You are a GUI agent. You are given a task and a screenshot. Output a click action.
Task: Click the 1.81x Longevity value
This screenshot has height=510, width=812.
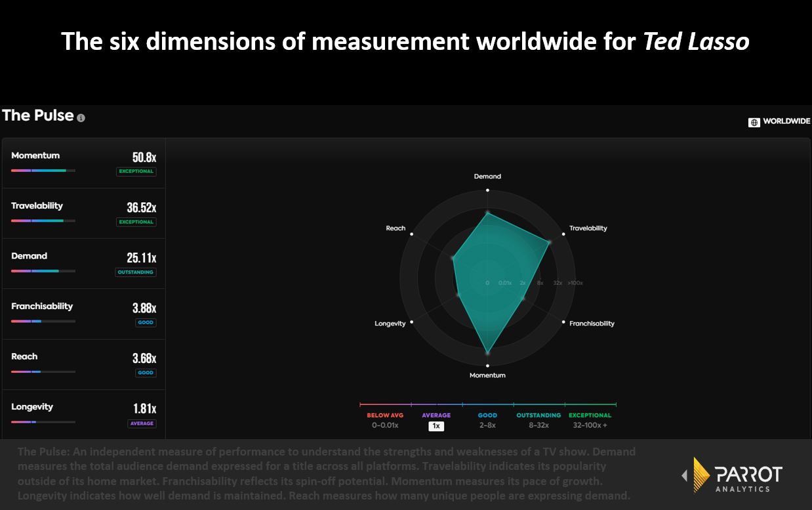tap(145, 409)
